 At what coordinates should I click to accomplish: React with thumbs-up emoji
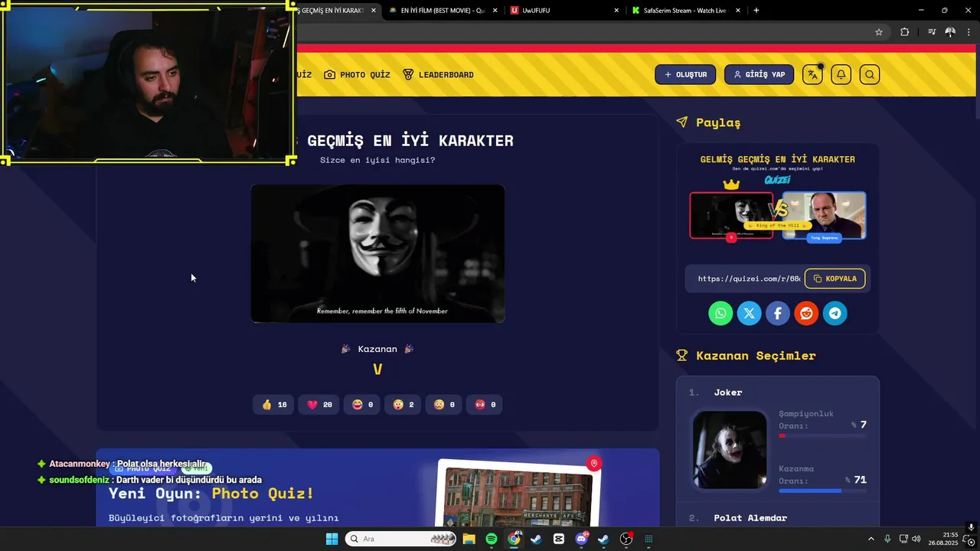(273, 404)
